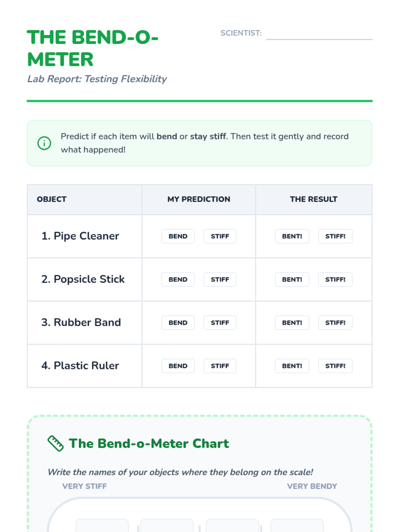
Task: Choose BEND prediction for Popsicle Stick
Action: pyautogui.click(x=178, y=280)
